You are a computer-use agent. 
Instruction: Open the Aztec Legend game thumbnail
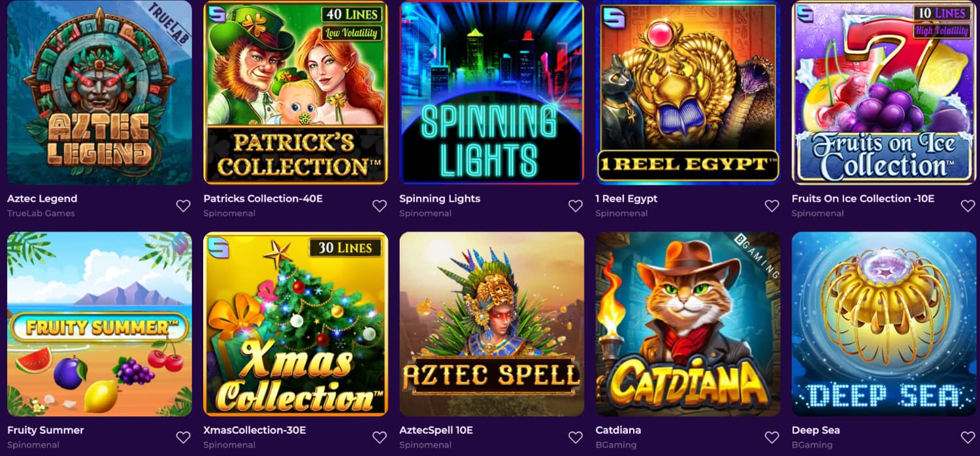coord(99,92)
